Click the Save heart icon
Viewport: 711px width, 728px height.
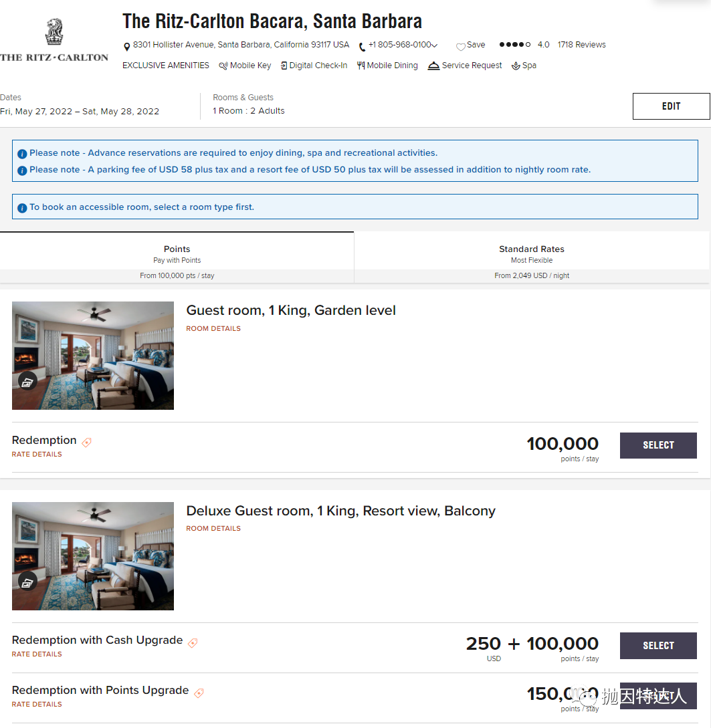pyautogui.click(x=460, y=46)
